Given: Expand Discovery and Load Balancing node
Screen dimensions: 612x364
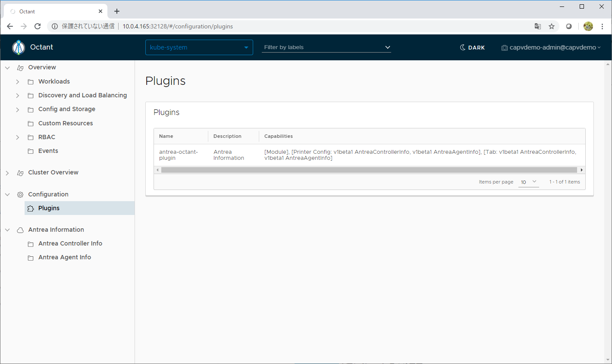Looking at the screenshot, I should 18,96.
